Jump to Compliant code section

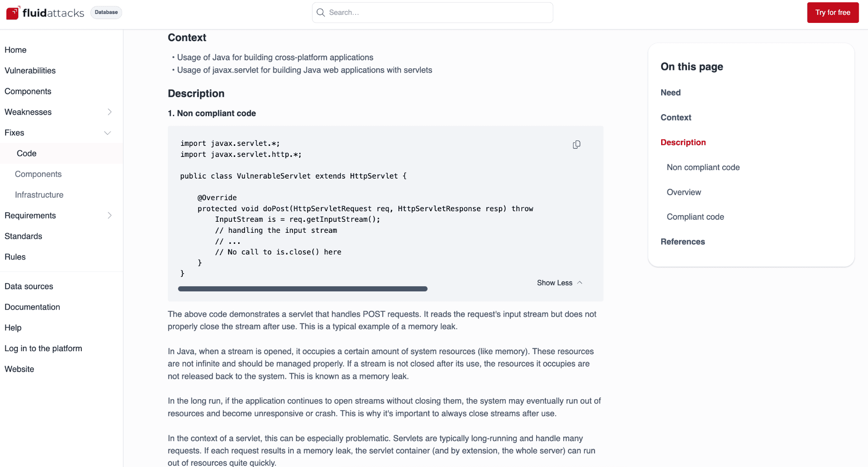[695, 217]
